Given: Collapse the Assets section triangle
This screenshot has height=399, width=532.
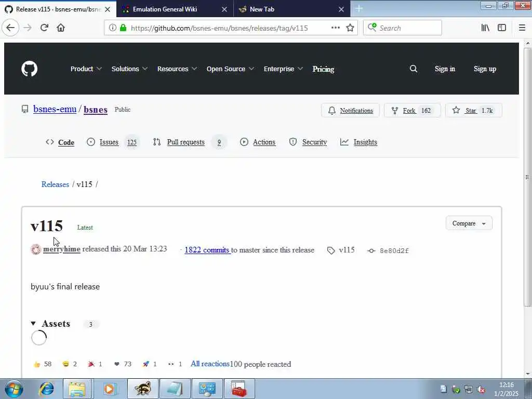Looking at the screenshot, I should pos(33,324).
